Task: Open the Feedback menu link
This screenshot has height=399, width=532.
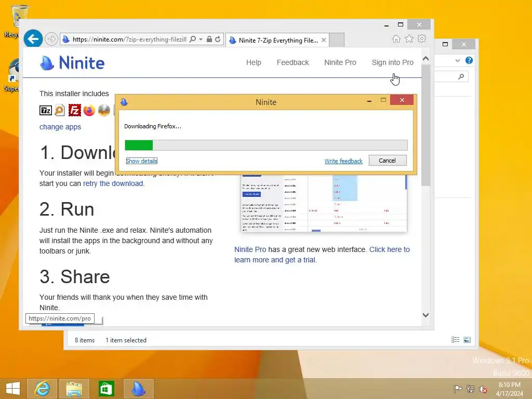Action: [x=293, y=62]
